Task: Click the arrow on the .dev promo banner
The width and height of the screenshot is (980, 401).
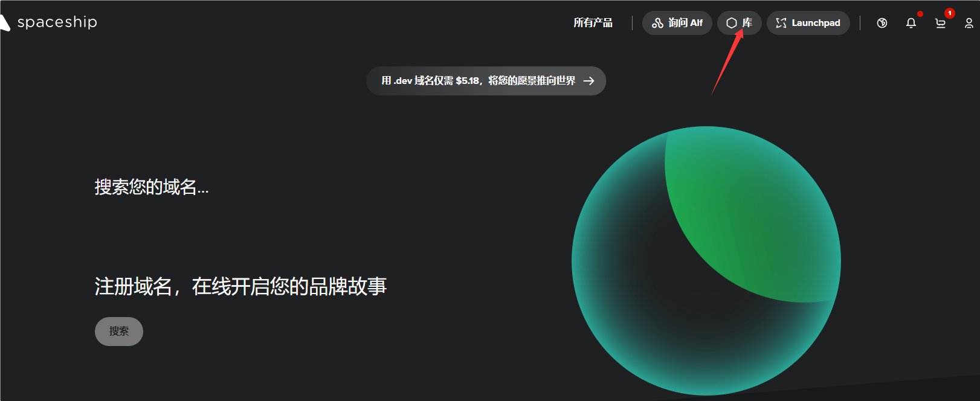Action: (588, 81)
